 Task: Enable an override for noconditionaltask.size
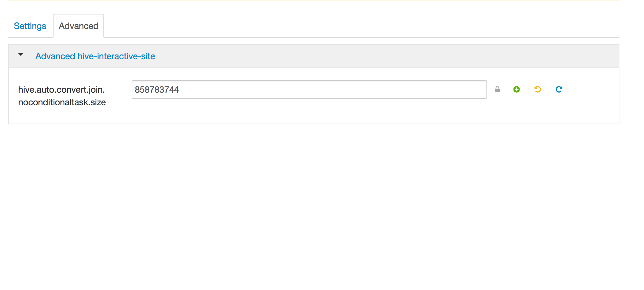point(517,90)
